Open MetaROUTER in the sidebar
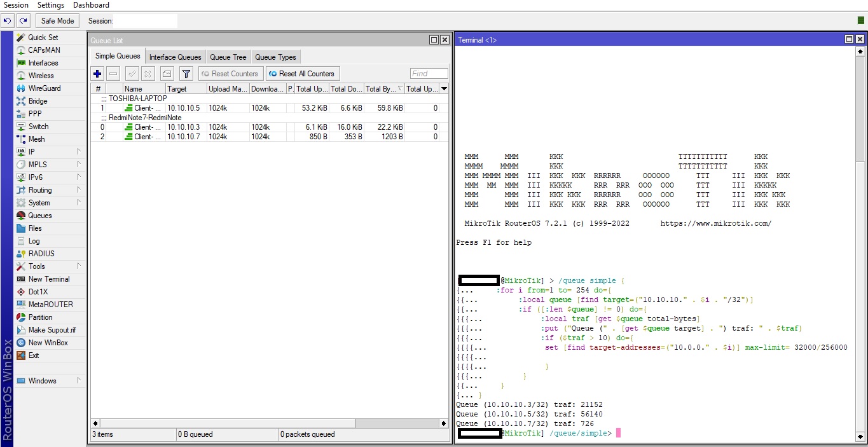 [x=50, y=305]
